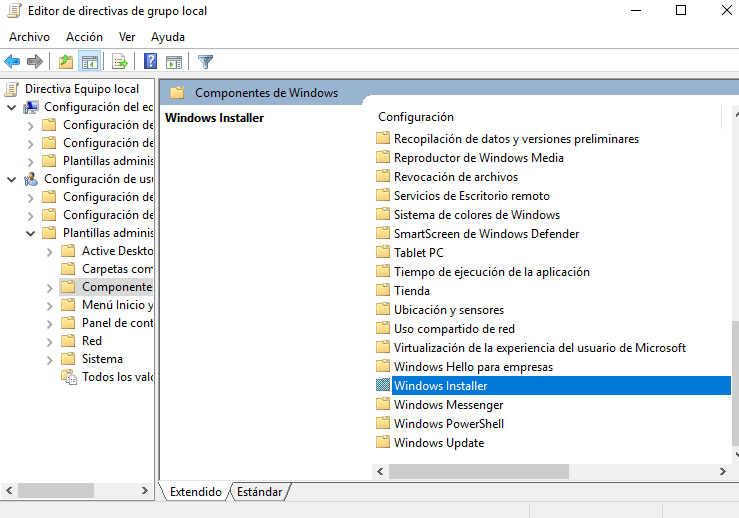Click the Forward arrow toolbar icon
Viewport: 739px width, 518px height.
point(35,61)
